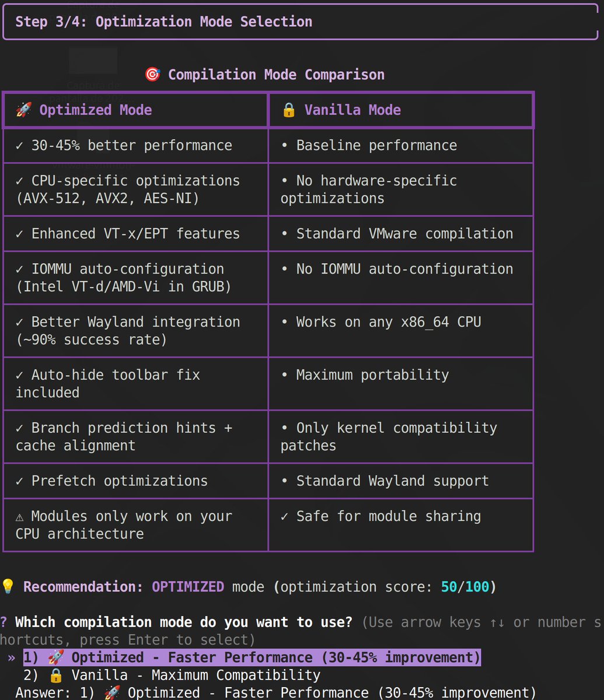This screenshot has width=604, height=700.
Task: Click the Prefetch optimizations cell
Action: tap(135, 481)
